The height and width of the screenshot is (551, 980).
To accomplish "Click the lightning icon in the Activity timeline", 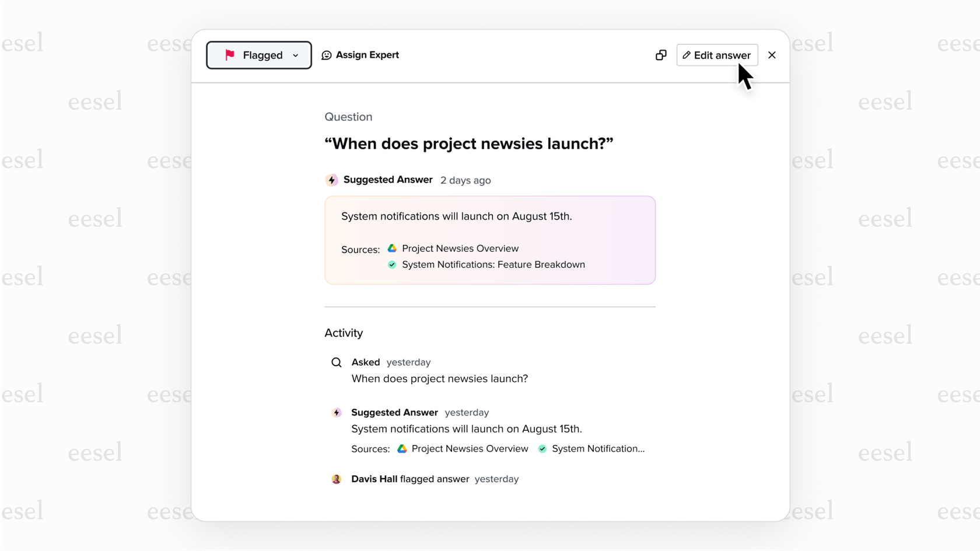I will coord(337,412).
